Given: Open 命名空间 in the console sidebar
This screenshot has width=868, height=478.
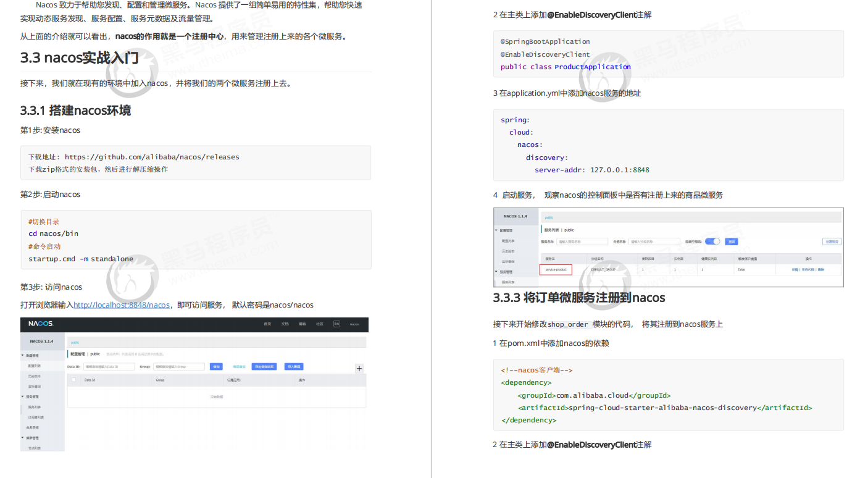Looking at the screenshot, I should 32,427.
